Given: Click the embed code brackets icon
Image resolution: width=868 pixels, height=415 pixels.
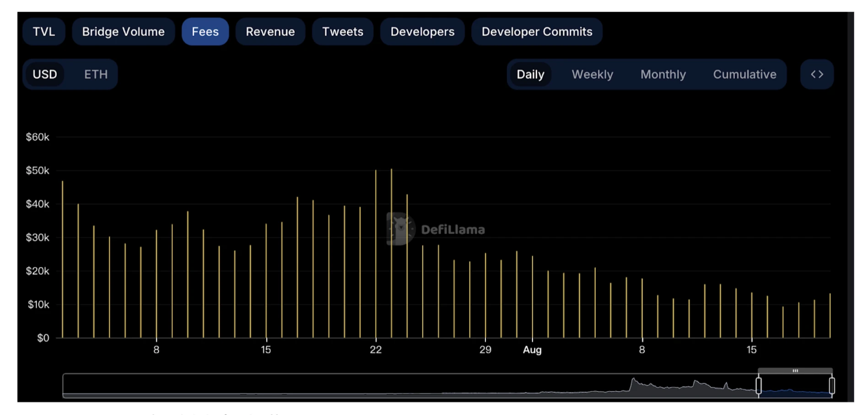Looking at the screenshot, I should pyautogui.click(x=817, y=74).
